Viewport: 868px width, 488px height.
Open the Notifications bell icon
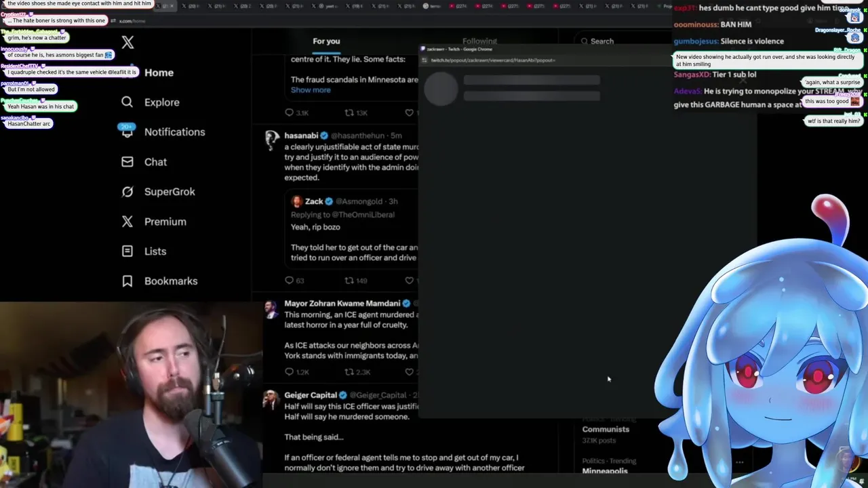[127, 131]
